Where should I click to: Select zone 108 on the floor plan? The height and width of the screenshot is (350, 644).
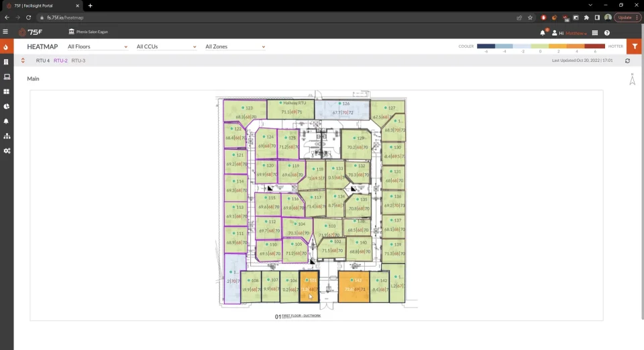(251, 287)
